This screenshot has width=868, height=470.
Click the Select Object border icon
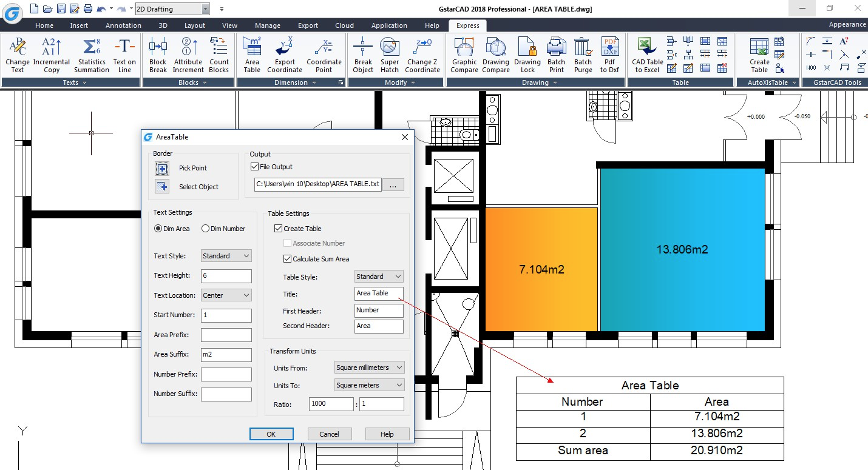[x=162, y=187]
